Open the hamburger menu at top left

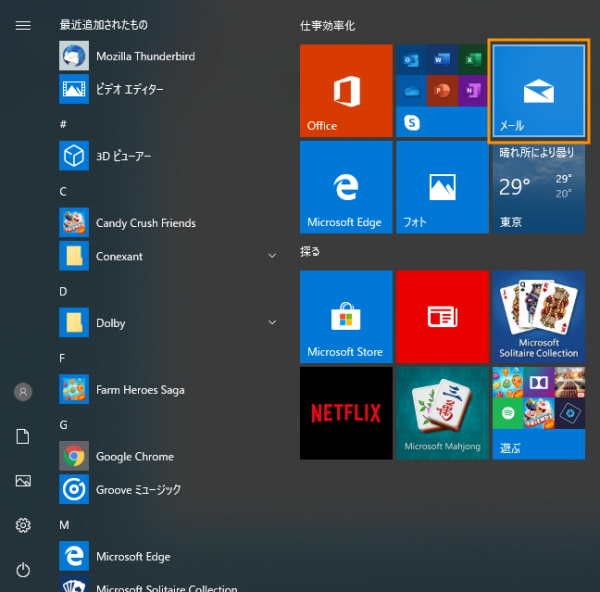tap(23, 25)
